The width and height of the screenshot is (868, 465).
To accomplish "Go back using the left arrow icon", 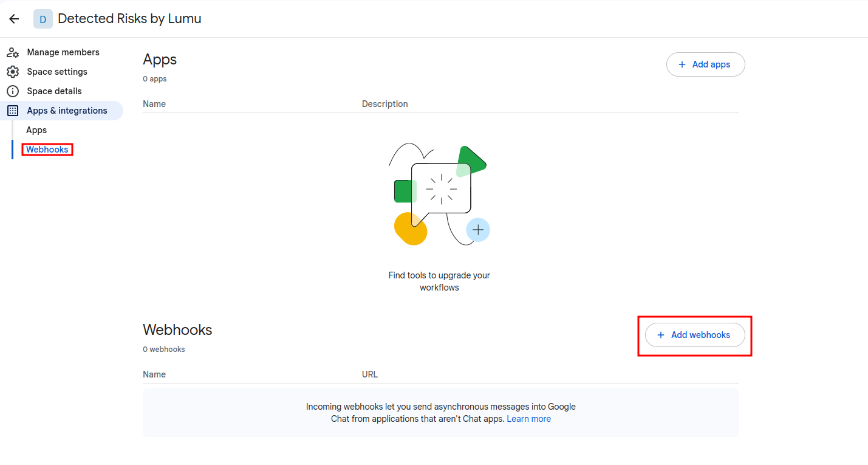I will (x=14, y=19).
